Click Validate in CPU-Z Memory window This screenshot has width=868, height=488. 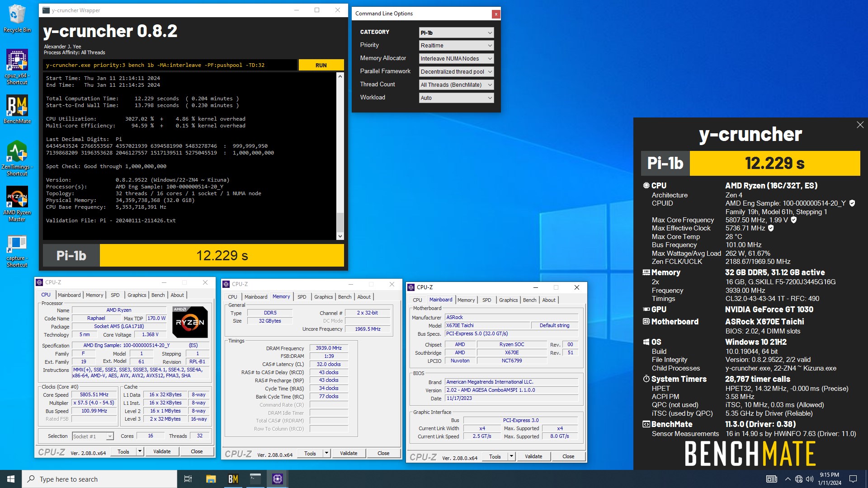click(349, 454)
